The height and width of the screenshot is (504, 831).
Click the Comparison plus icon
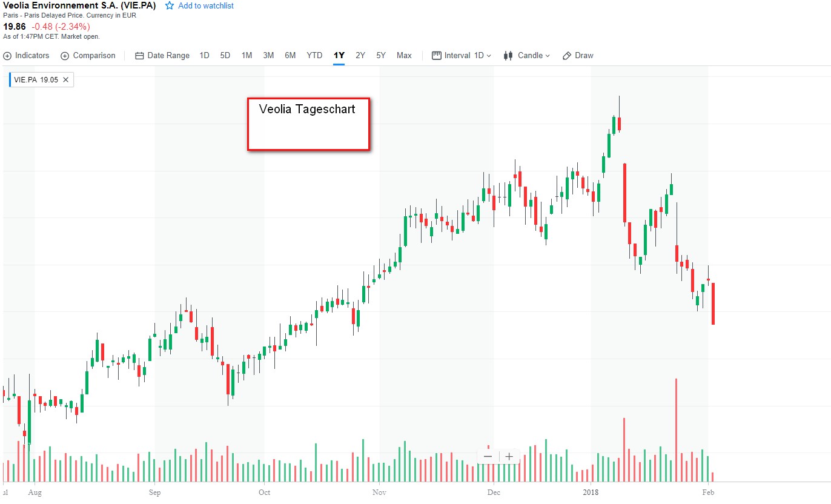65,56
